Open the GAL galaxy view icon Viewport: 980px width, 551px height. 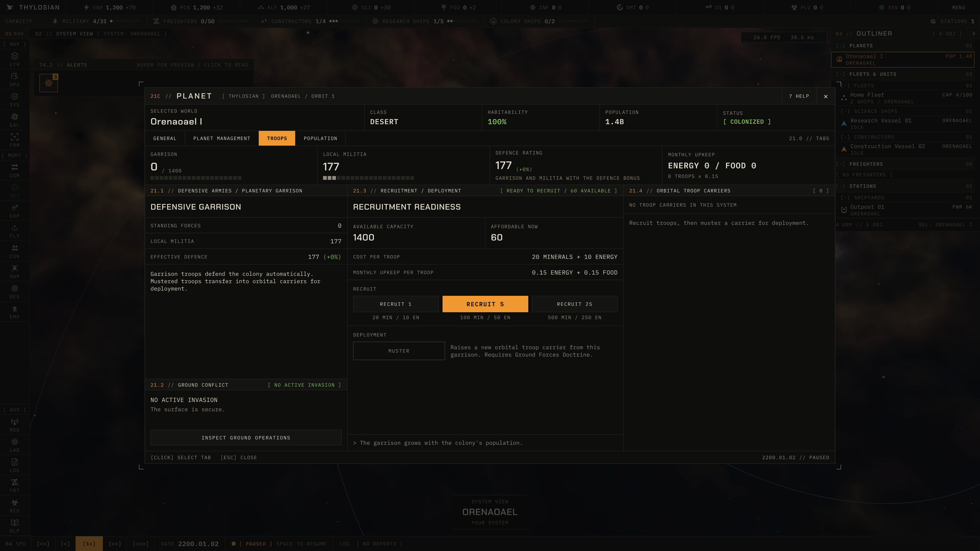tap(15, 120)
